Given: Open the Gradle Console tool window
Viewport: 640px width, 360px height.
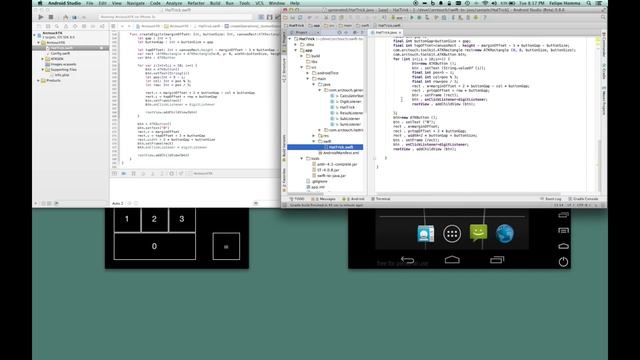Looking at the screenshot, I should [x=583, y=199].
